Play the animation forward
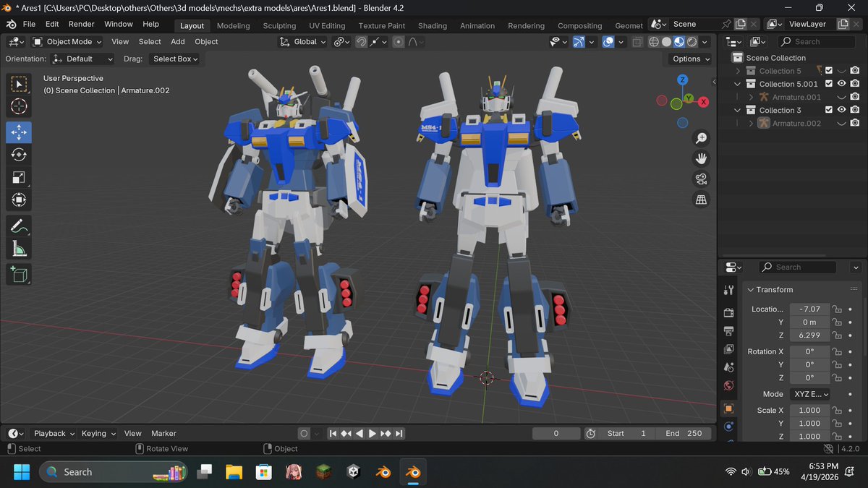Screen dimensions: 868x488 (373, 434)
